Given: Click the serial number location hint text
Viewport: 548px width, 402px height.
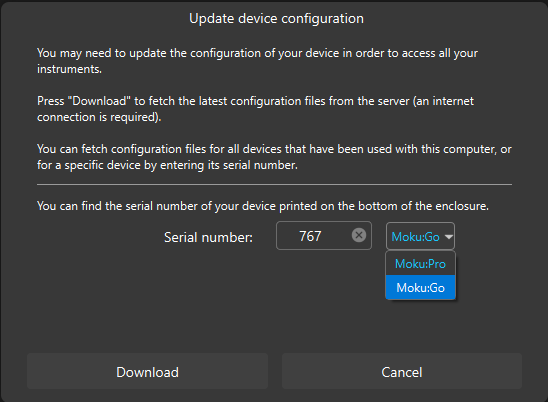Looking at the screenshot, I should point(263,206).
